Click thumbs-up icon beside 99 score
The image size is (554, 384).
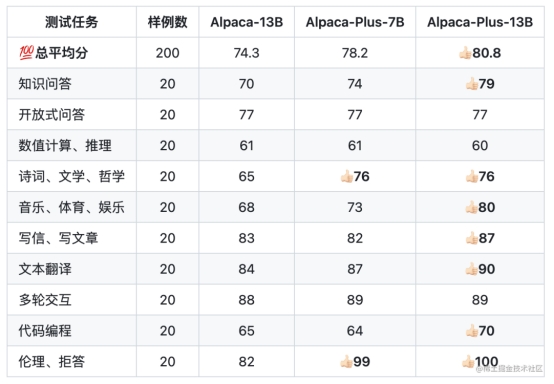pyautogui.click(x=346, y=361)
